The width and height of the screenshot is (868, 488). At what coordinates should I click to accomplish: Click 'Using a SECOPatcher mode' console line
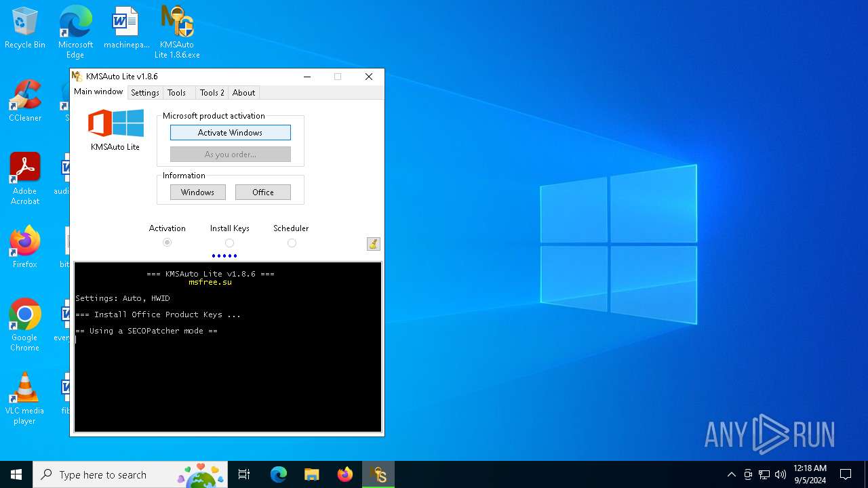point(146,331)
